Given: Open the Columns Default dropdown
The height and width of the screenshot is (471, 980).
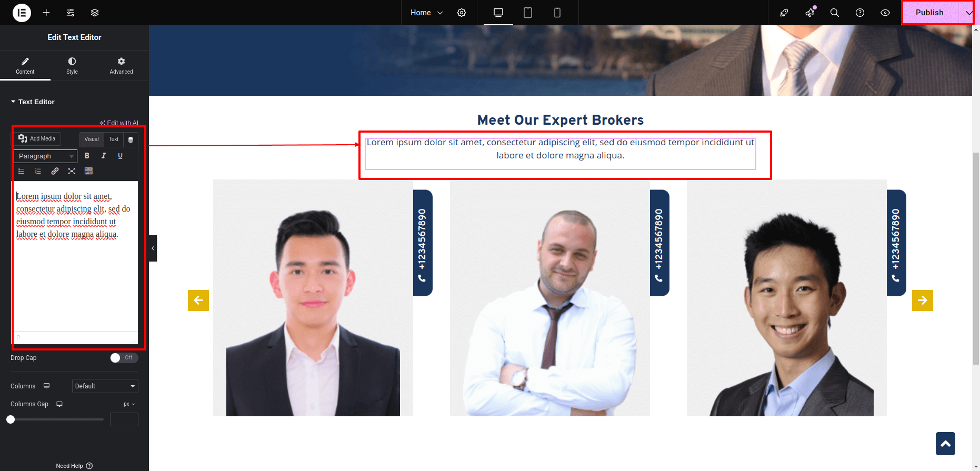Looking at the screenshot, I should click(105, 386).
